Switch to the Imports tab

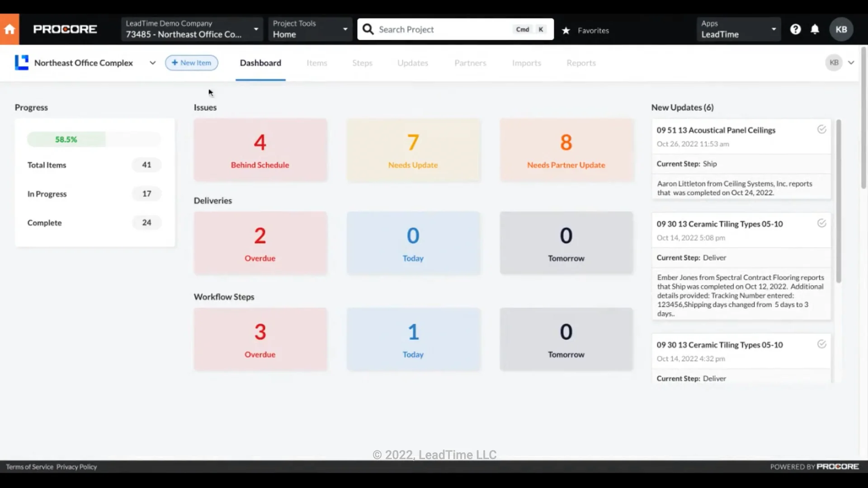click(526, 63)
